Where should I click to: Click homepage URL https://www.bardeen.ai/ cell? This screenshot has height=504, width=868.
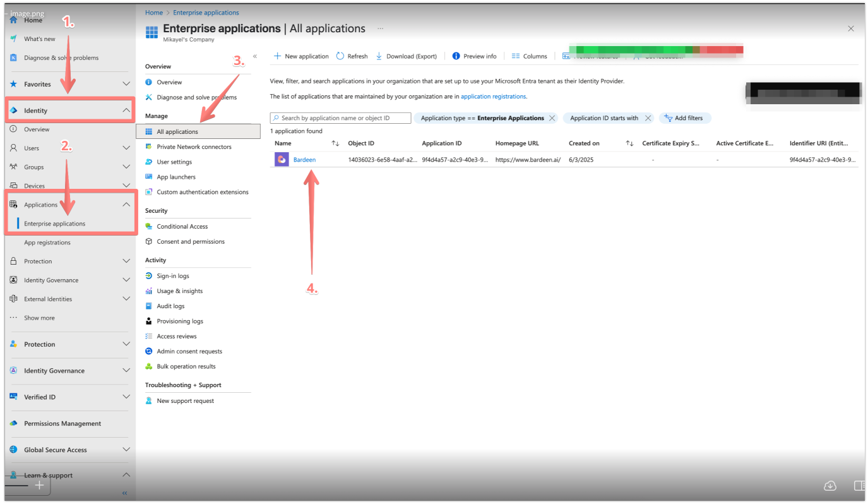pyautogui.click(x=528, y=160)
